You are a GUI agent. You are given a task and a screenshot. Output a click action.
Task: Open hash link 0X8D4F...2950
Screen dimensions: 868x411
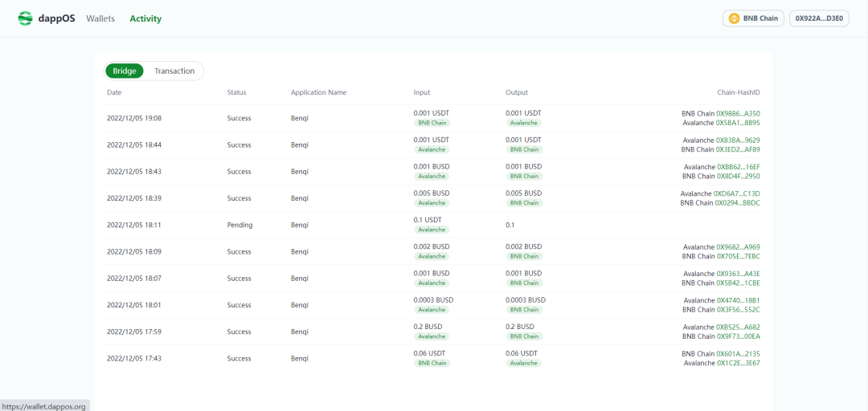[738, 176]
